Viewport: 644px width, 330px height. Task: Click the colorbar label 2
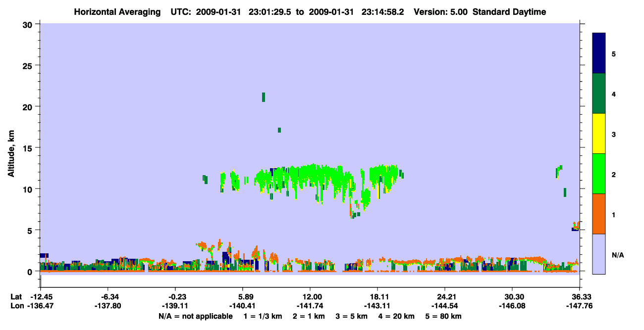614,174
